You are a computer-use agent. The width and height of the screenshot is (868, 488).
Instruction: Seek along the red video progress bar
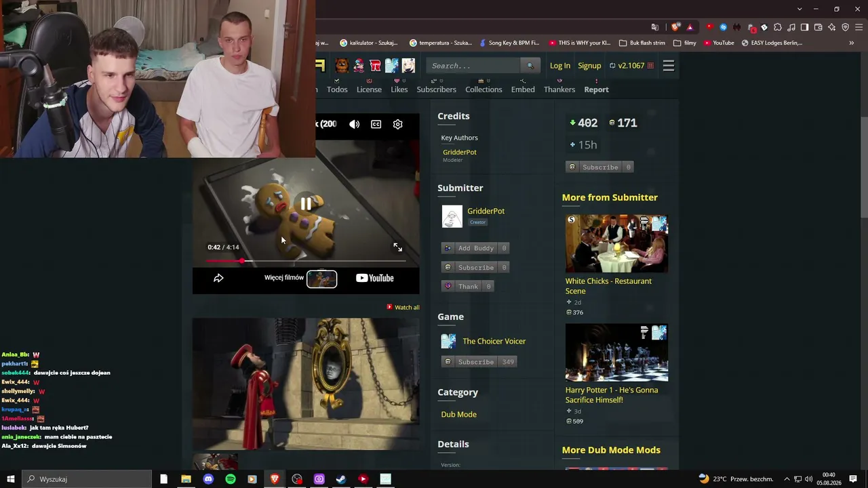[306, 261]
